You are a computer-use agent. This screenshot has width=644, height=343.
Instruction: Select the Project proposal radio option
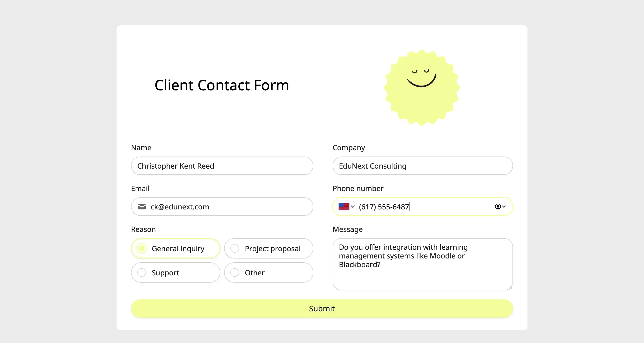click(269, 248)
